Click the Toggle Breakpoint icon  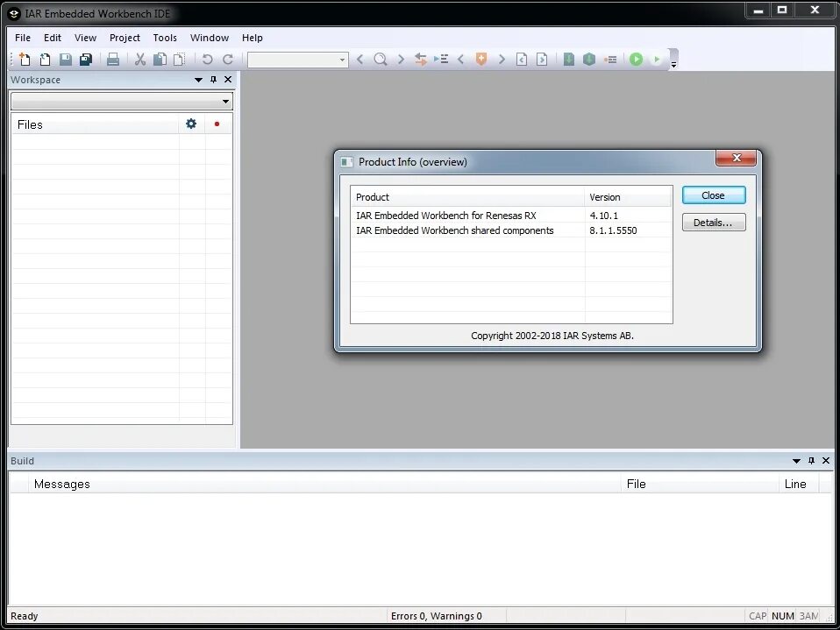610,60
